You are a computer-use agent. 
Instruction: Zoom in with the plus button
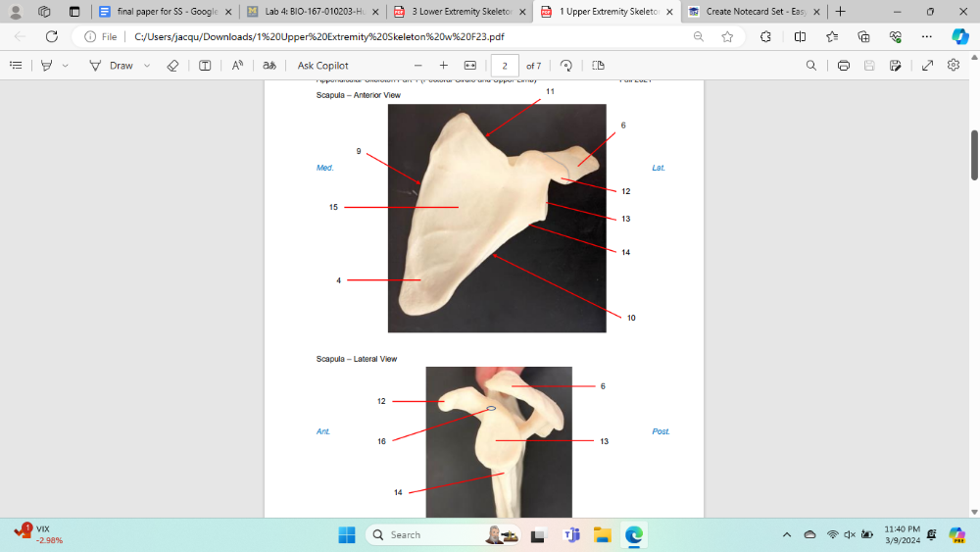coord(444,66)
